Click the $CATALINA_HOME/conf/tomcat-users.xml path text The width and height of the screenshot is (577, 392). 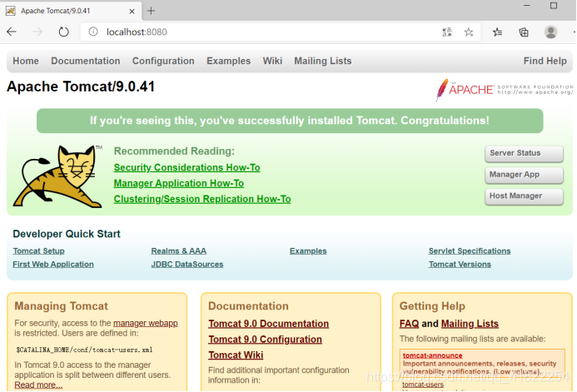click(x=84, y=350)
